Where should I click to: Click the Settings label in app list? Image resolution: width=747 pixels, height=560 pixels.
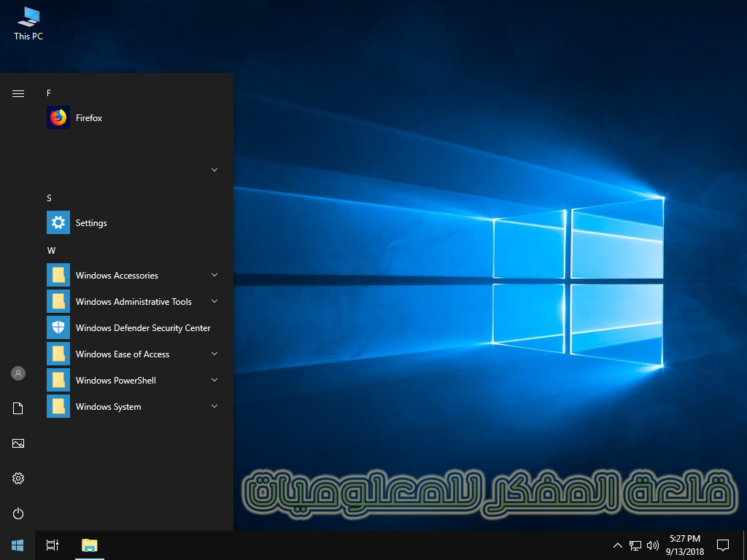tap(91, 223)
